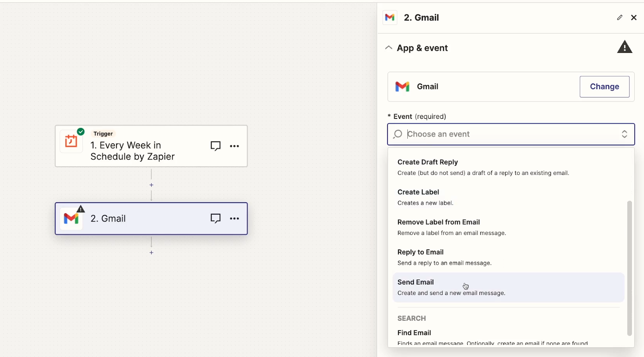Click the Trigger label badge
644x357 pixels.
[103, 134]
